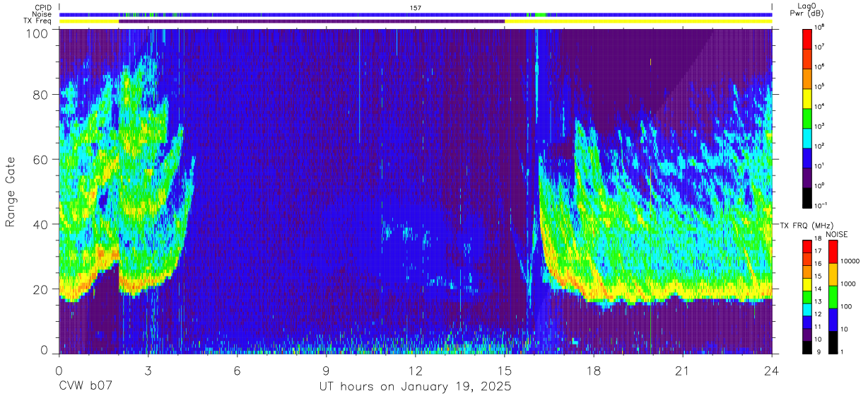Viewport: 868px width, 401px height.
Task: Click hour 12 on the UT time axis
Action: 416,370
